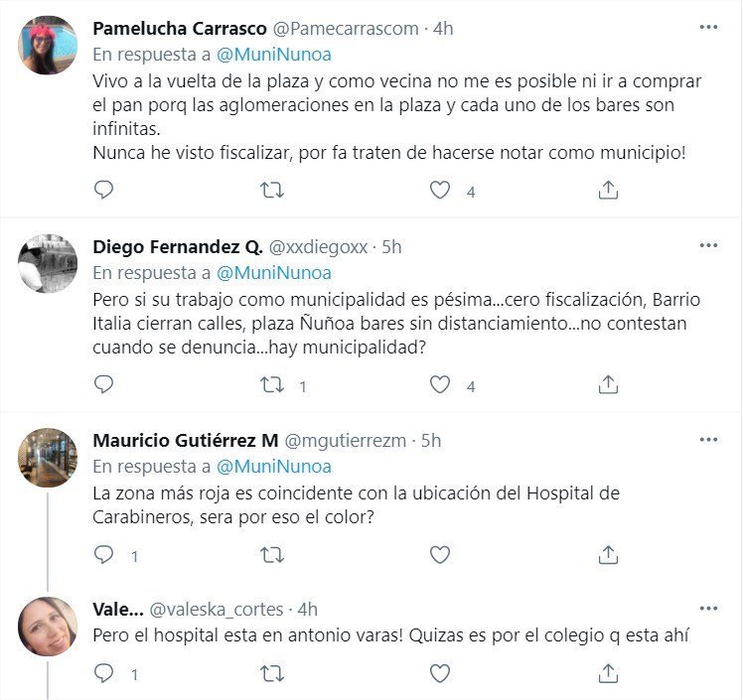Like Mauricio Gutiérrez M's tweet

[x=440, y=555]
